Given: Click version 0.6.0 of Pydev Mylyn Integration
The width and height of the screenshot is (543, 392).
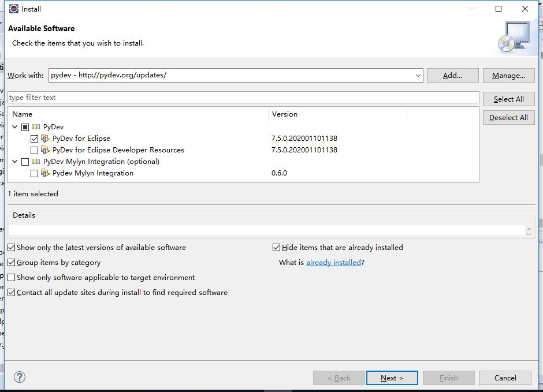Looking at the screenshot, I should pos(280,173).
